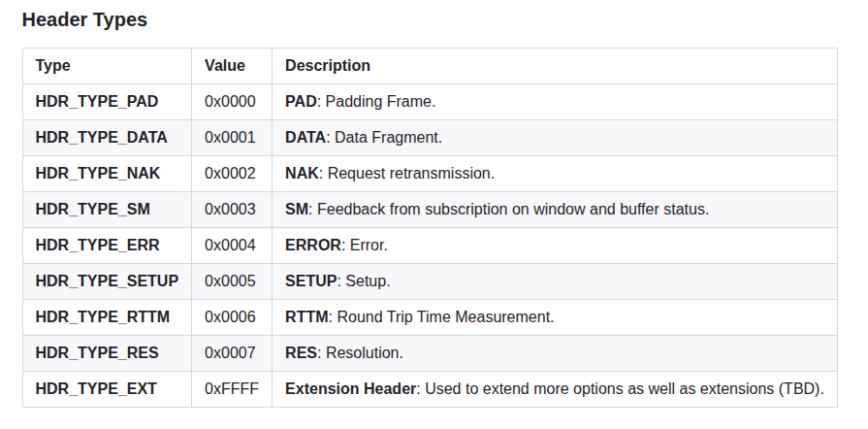This screenshot has width=868, height=429.
Task: Select the HDR_TYPE_NAK type name
Action: [98, 174]
